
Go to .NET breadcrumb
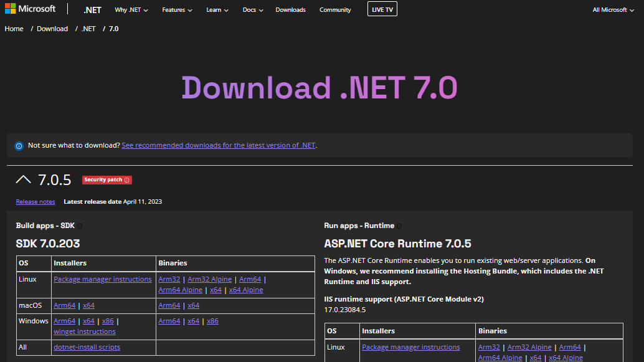click(x=88, y=29)
